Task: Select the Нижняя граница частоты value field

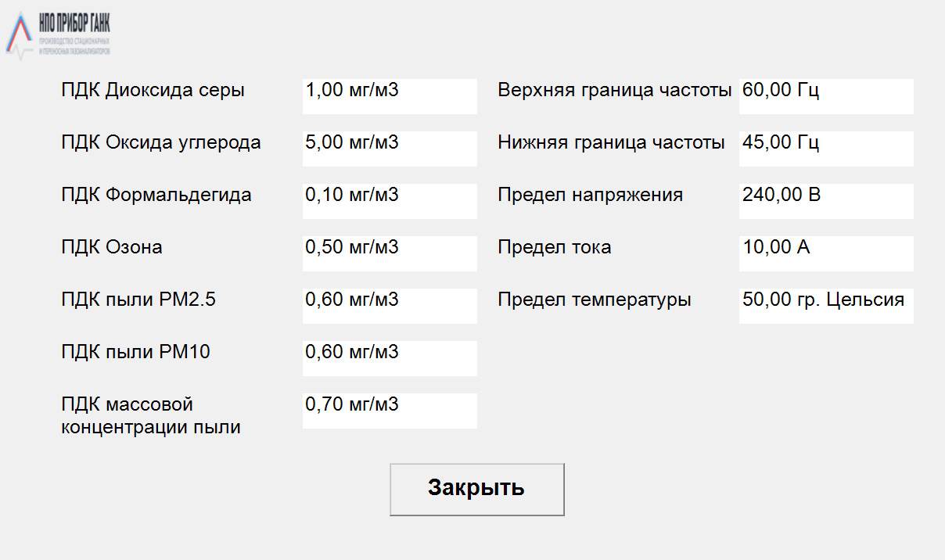Action: coord(826,149)
